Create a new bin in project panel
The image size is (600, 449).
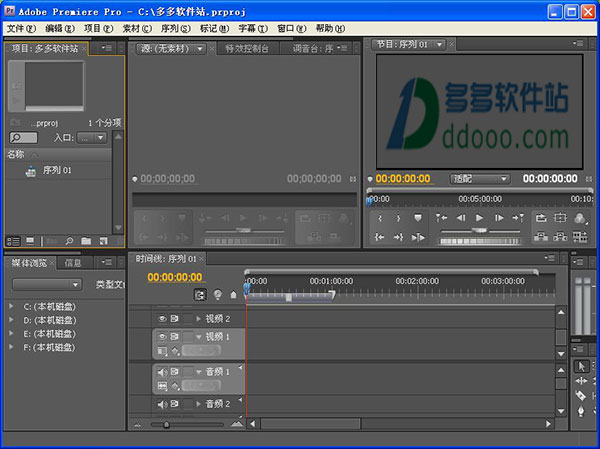[x=86, y=241]
